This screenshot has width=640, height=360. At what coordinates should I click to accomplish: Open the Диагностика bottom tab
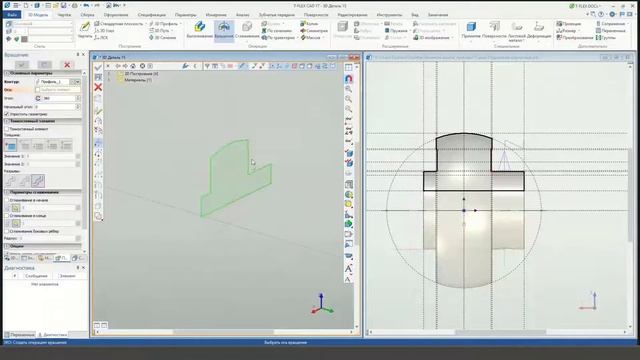pos(52,335)
